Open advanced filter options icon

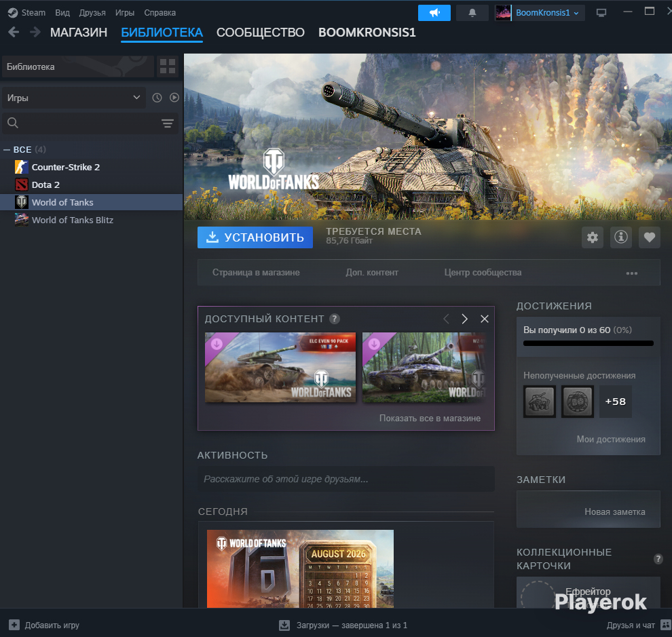[x=168, y=123]
